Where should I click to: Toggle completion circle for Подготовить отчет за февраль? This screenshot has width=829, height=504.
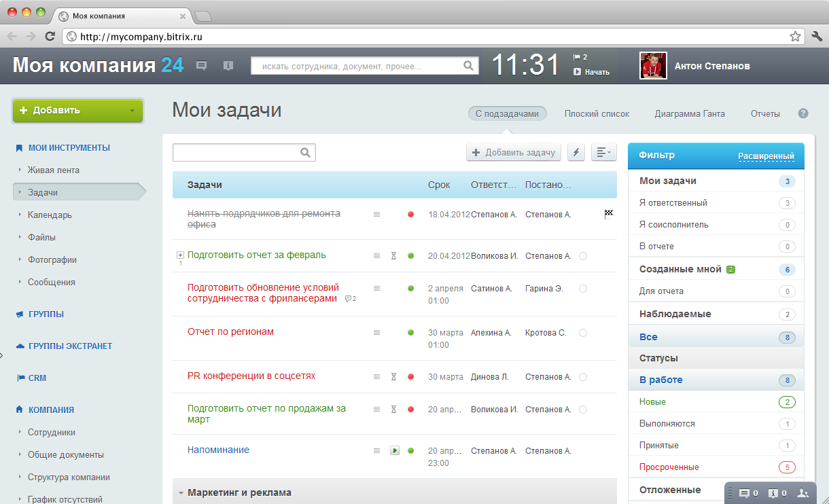[x=583, y=256]
